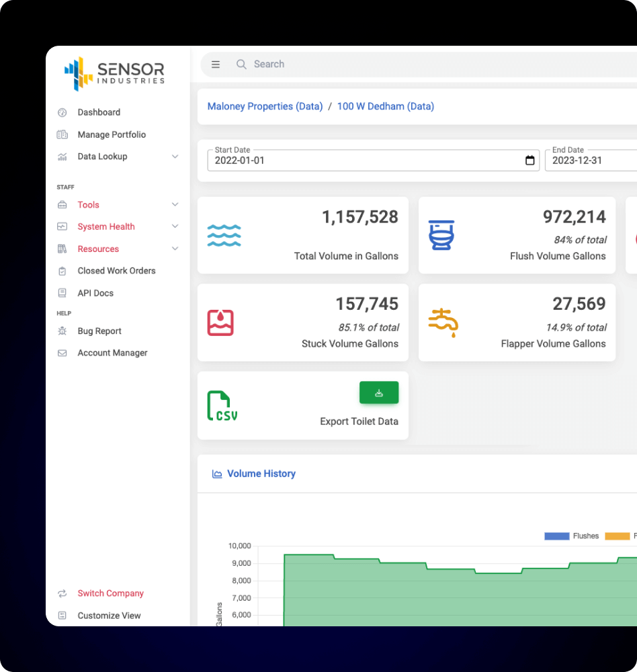Viewport: 637px width, 672px height.
Task: Open the Start Date calendar picker
Action: coord(529,160)
